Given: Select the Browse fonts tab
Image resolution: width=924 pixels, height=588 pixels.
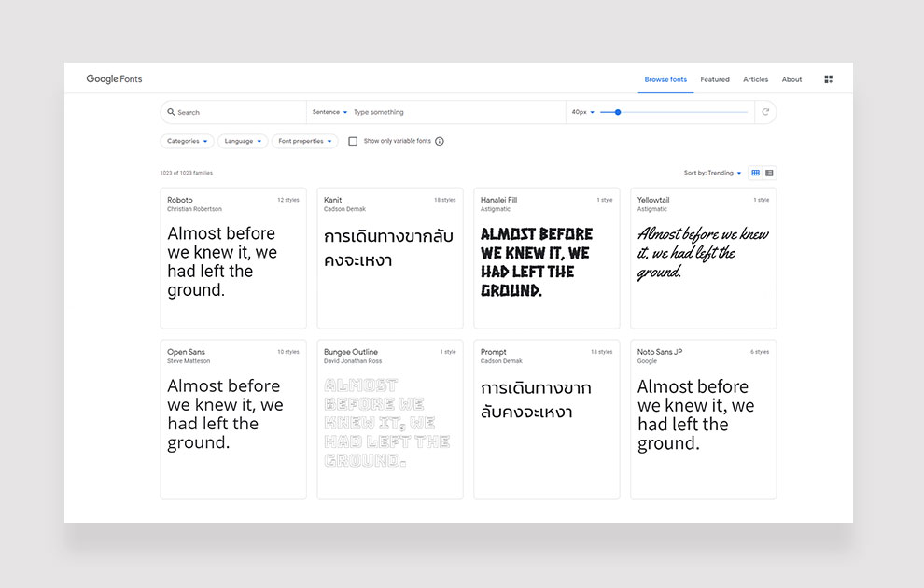Looking at the screenshot, I should 665,79.
